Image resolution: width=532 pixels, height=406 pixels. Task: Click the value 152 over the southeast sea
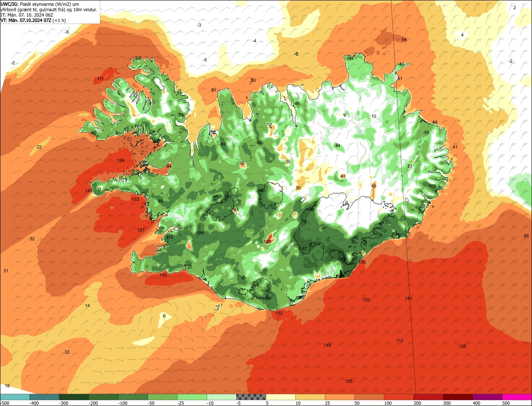pos(366,300)
